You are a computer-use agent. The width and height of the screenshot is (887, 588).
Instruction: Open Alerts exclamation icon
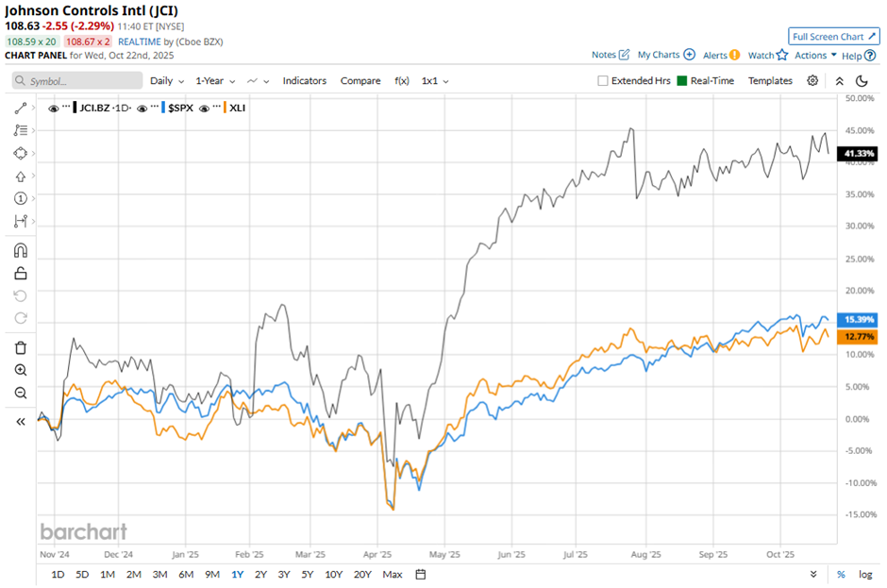734,55
